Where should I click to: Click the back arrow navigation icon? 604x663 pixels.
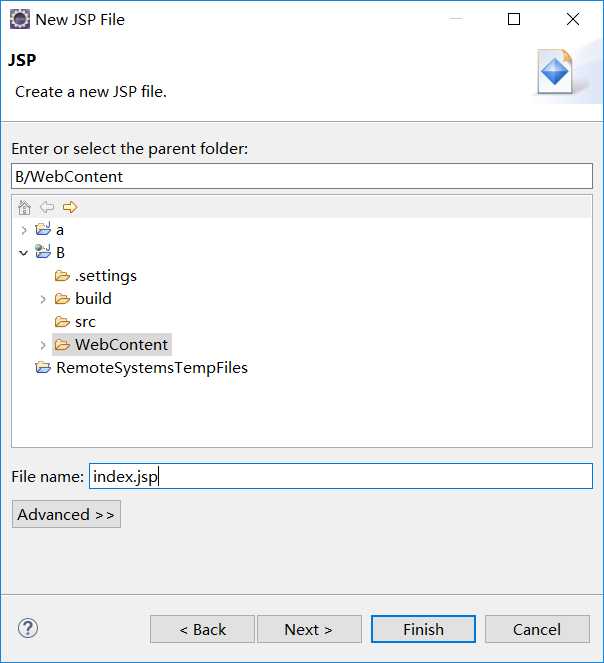tap(47, 207)
